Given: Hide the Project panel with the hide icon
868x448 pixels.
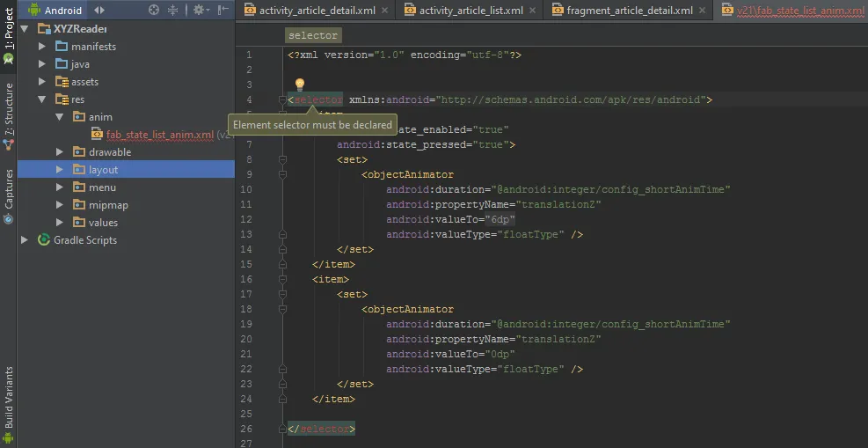Looking at the screenshot, I should [x=222, y=10].
